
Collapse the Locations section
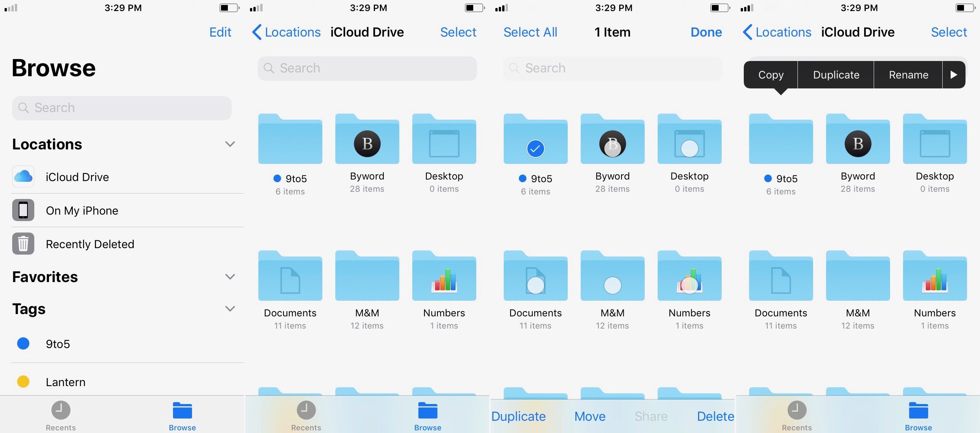(230, 144)
